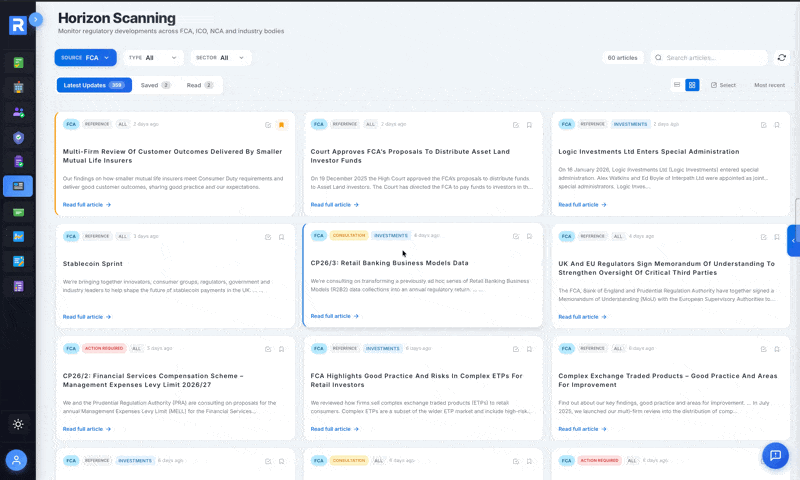Open the blue chart sidebar icon
This screenshot has height=480, width=800.
[18, 236]
